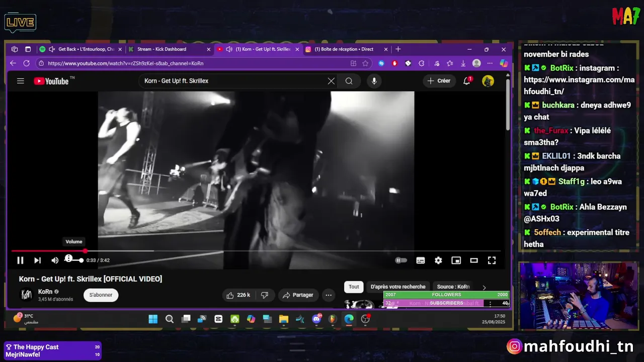Click the video title Korn - Get Up!
This screenshot has width=644, height=362.
pos(91,279)
